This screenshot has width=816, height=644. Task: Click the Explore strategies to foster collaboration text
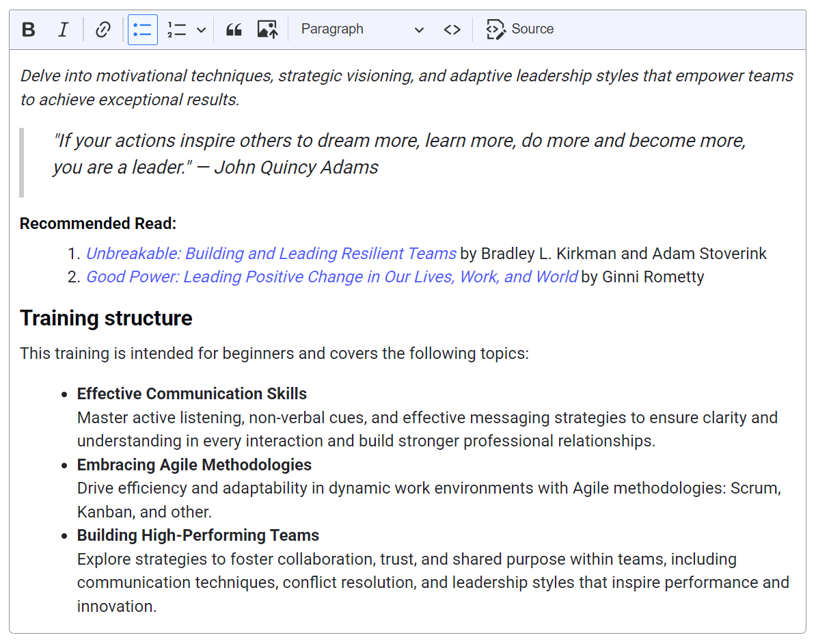pos(433,582)
